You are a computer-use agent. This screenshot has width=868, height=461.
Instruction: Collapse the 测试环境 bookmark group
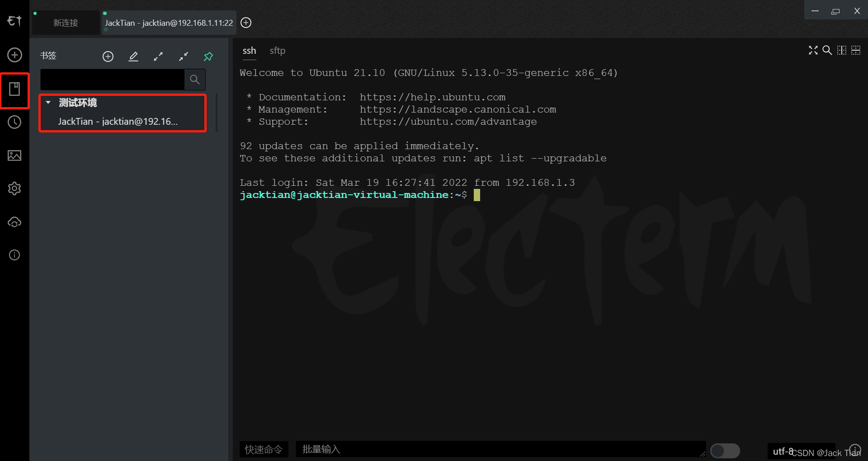point(48,103)
